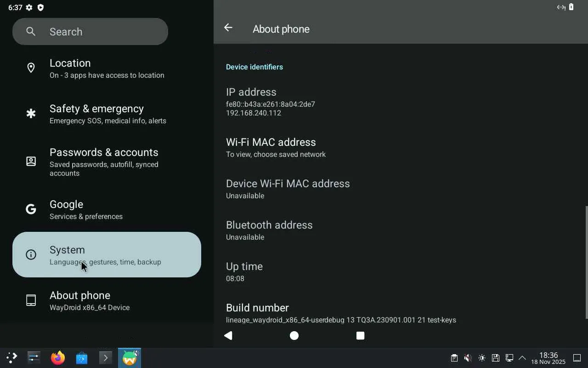Click the back arrow in About phone
This screenshot has width=588, height=368.
(x=228, y=28)
